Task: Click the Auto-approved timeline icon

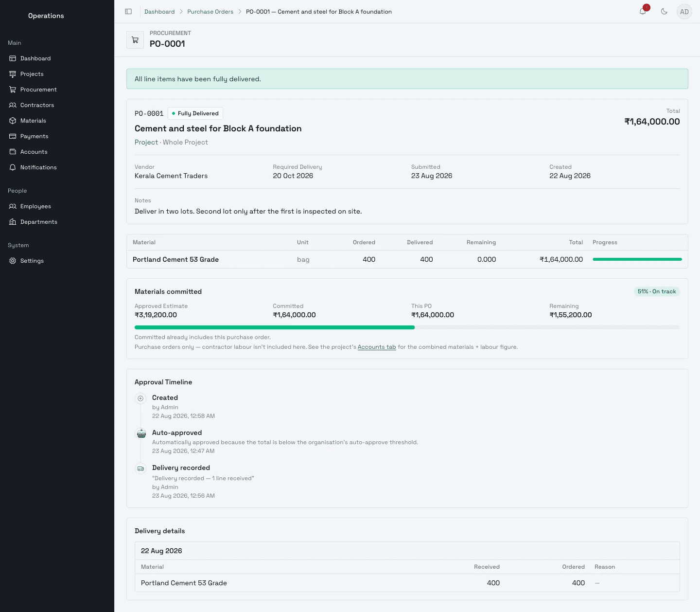Action: (x=141, y=433)
